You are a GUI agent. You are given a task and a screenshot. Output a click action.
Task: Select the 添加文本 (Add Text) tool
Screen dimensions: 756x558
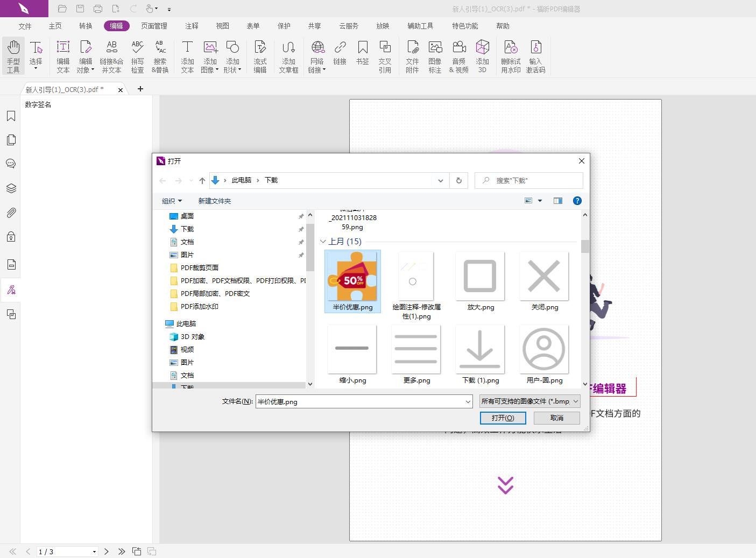pos(187,56)
